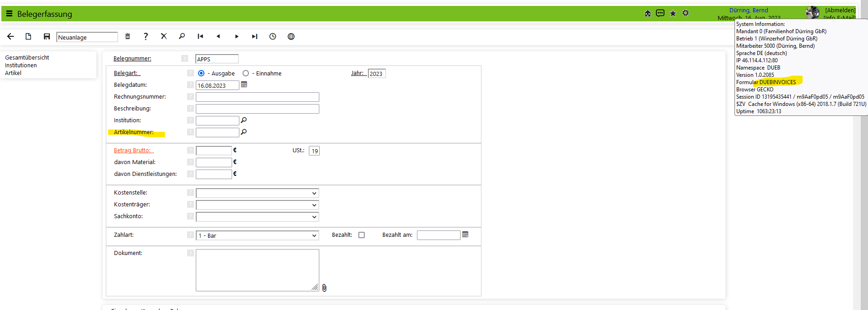Select the Ausgabe radio button
Image resolution: width=868 pixels, height=310 pixels.
pyautogui.click(x=201, y=73)
